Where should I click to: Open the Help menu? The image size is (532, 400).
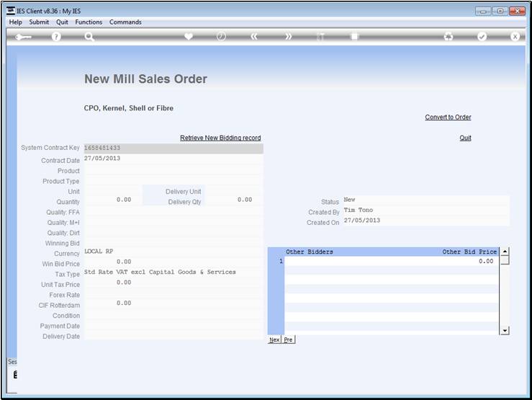16,22
